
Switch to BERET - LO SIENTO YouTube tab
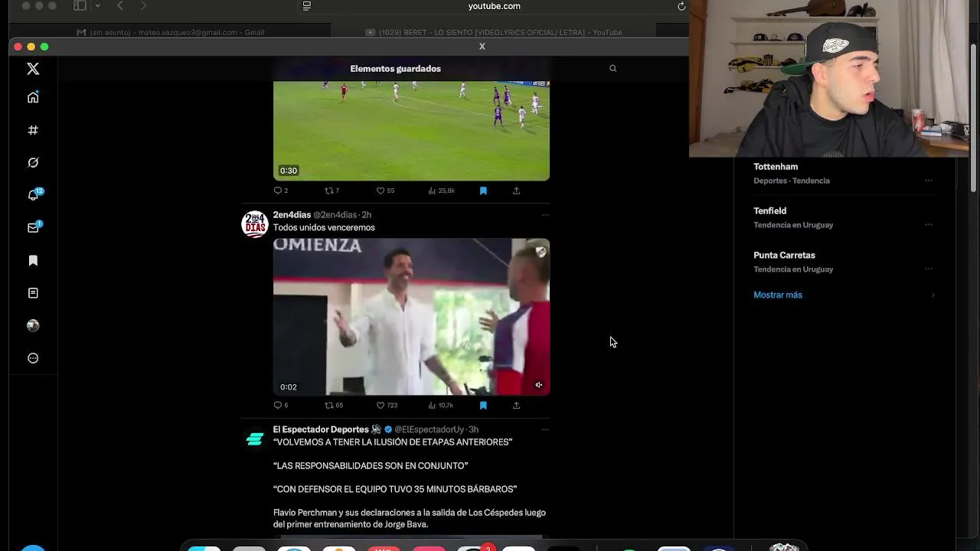[x=494, y=32]
